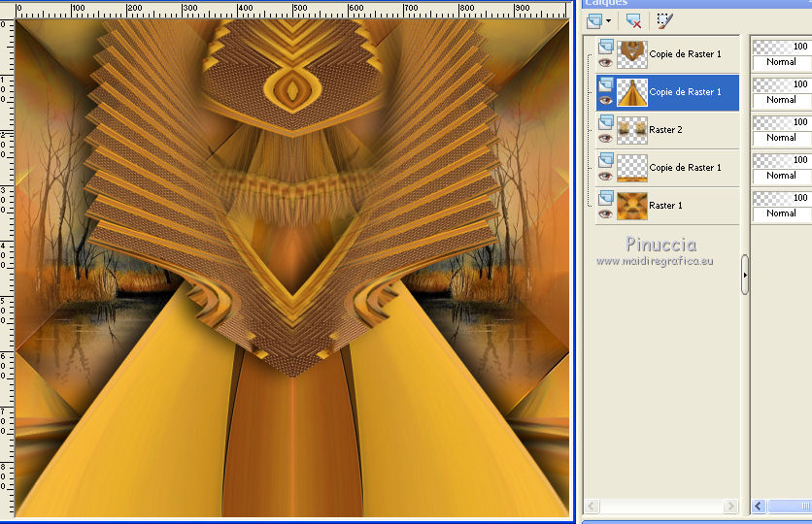Open the New Layer type dropdown arrow
This screenshot has height=524, width=812.
coord(608,21)
